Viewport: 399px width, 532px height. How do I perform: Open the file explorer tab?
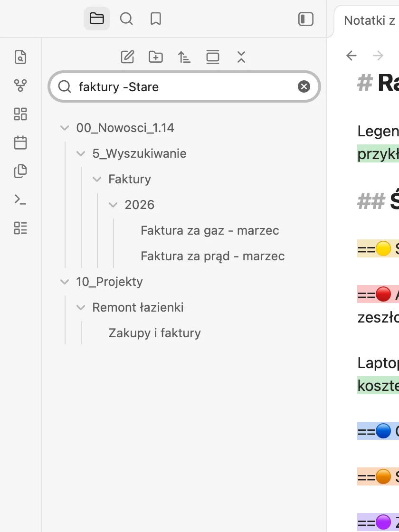pos(97,19)
